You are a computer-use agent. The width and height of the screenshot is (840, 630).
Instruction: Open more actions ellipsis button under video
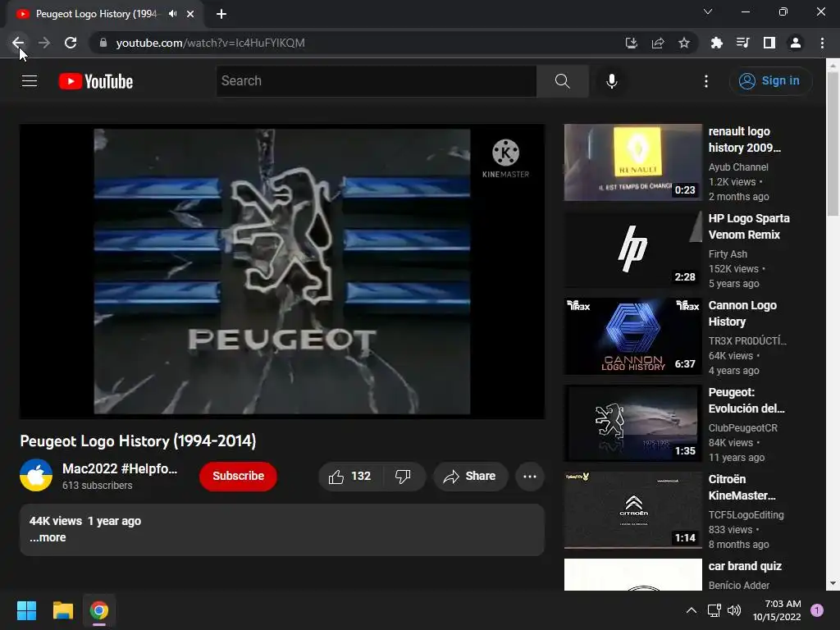(x=530, y=477)
